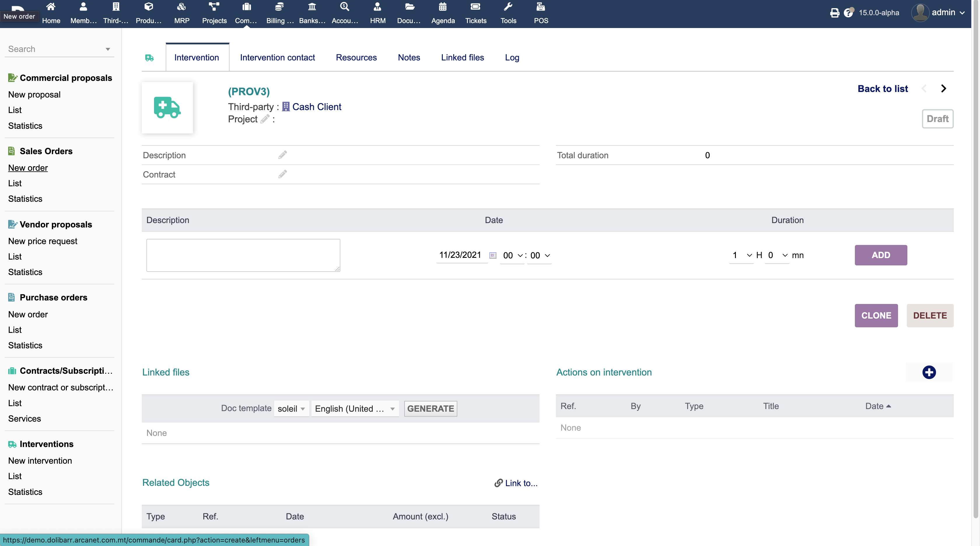This screenshot has width=980, height=546.
Task: Click the print icon in top bar
Action: click(x=834, y=13)
